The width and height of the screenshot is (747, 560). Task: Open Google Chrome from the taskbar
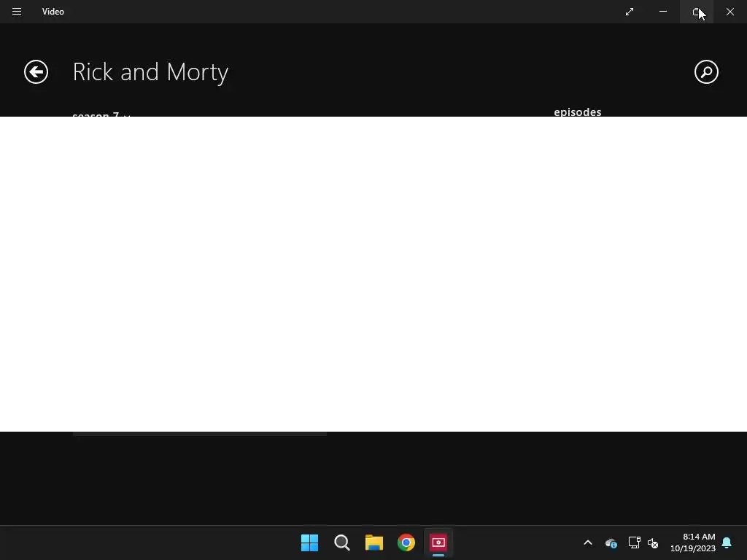pyautogui.click(x=406, y=542)
